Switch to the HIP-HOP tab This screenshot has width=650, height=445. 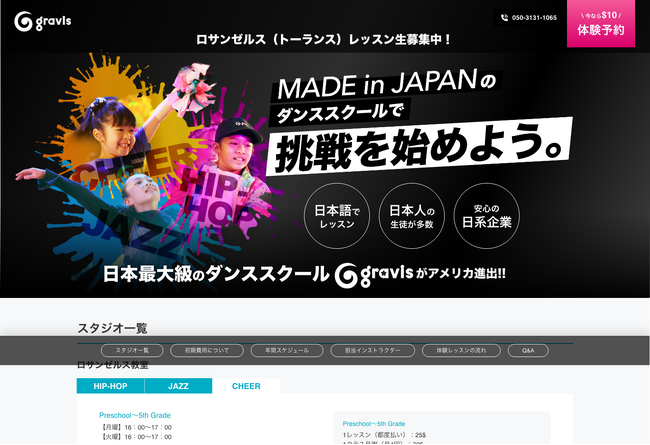(110, 386)
